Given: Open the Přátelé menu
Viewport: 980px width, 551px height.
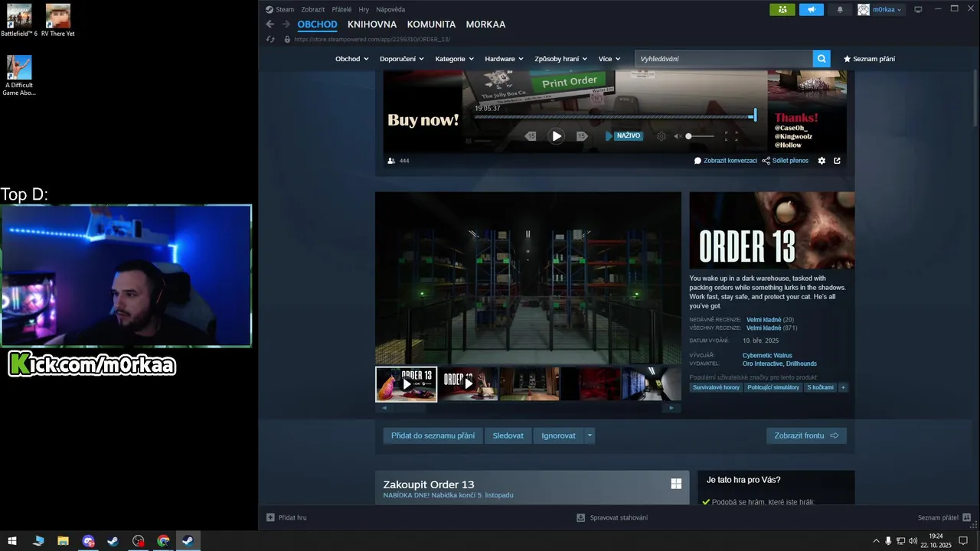Looking at the screenshot, I should tap(341, 9).
